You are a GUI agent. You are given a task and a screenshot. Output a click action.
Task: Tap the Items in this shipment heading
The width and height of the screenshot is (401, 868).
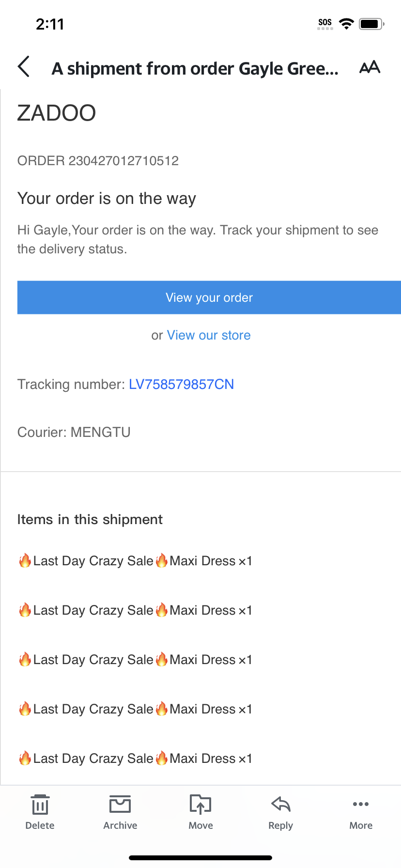tap(90, 519)
